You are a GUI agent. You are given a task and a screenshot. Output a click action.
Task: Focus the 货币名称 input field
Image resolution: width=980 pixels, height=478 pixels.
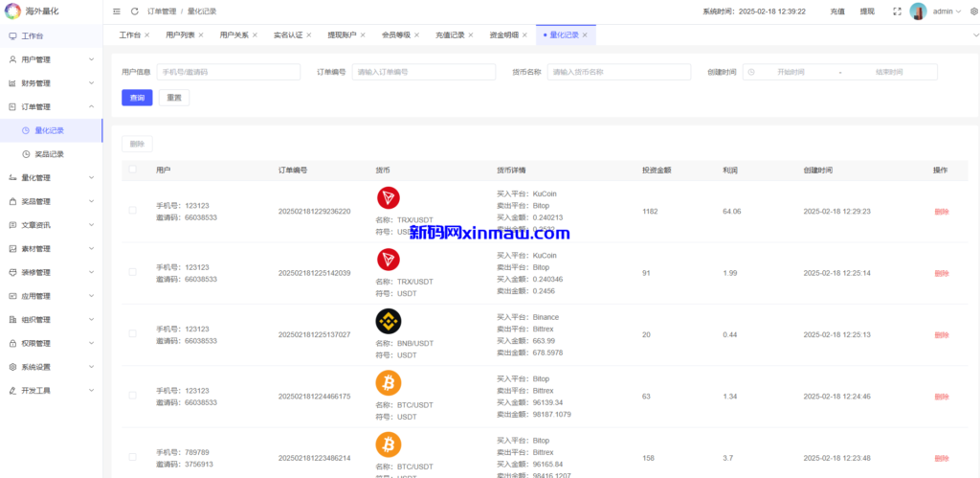(x=619, y=72)
